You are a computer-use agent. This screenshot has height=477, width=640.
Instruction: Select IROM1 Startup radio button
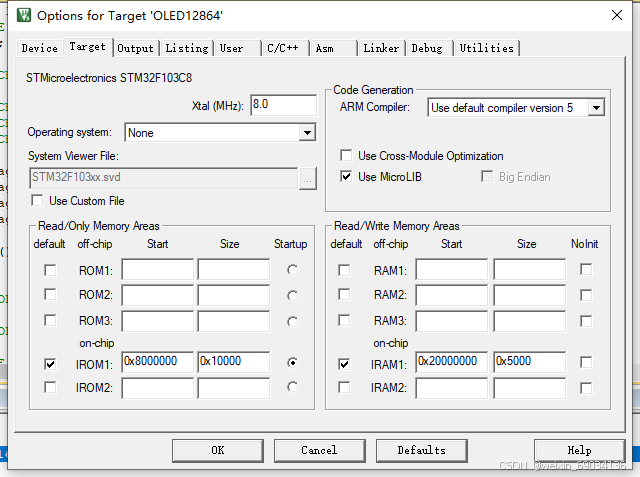[x=292, y=362]
